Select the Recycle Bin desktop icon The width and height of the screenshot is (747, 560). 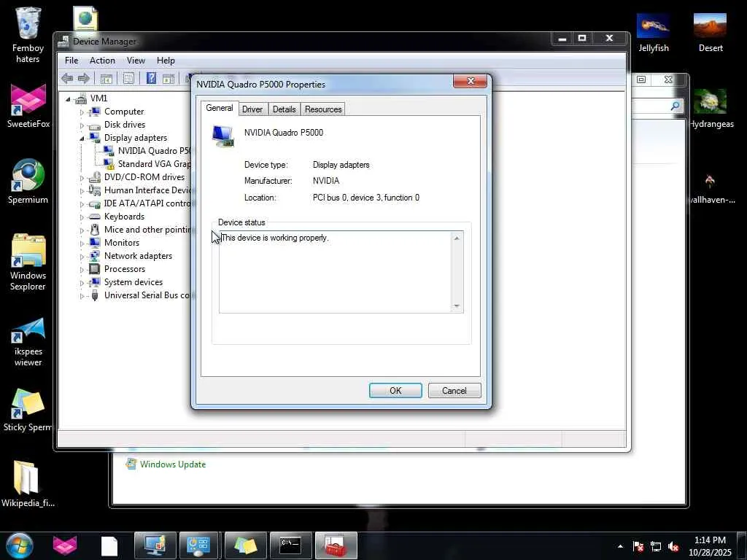click(28, 36)
